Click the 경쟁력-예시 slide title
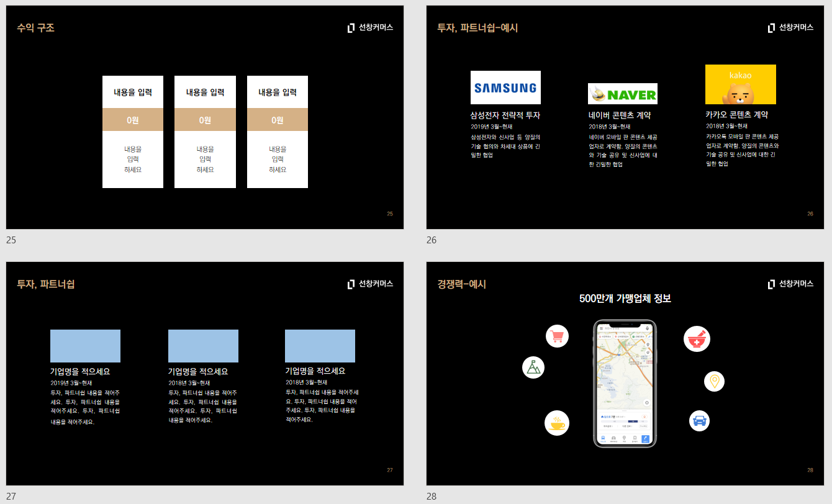The image size is (832, 504). 461,284
